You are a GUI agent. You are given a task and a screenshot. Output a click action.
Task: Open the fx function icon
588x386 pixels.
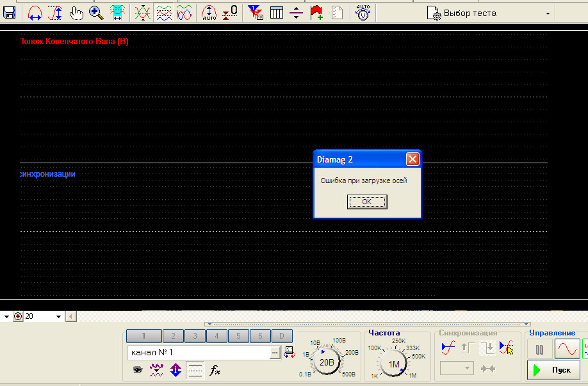pos(215,370)
